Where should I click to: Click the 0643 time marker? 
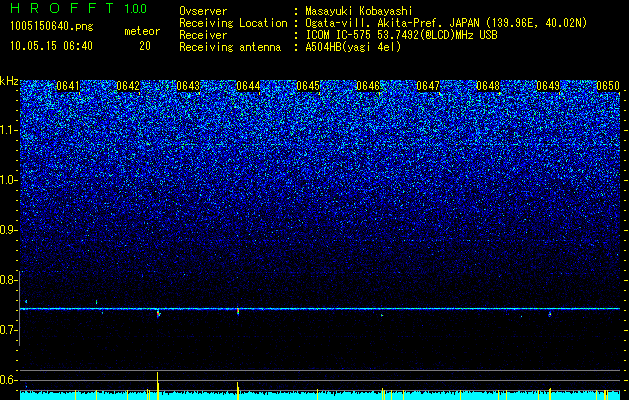[188, 86]
